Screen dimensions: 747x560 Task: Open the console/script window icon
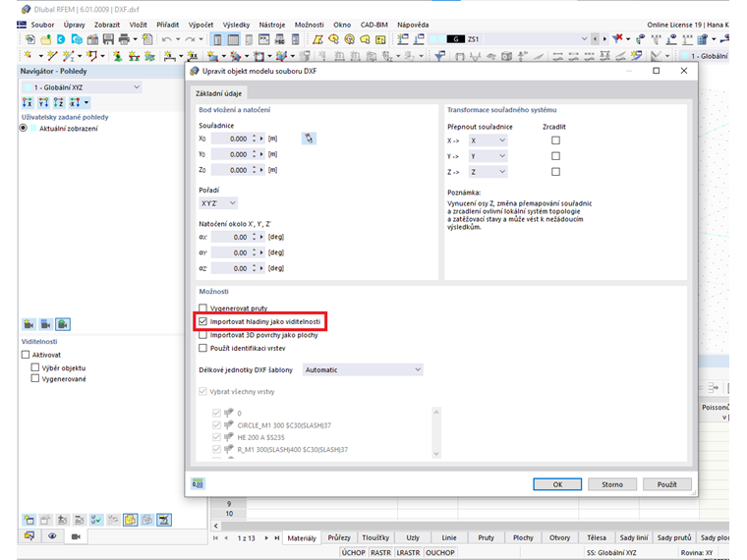pos(264,39)
